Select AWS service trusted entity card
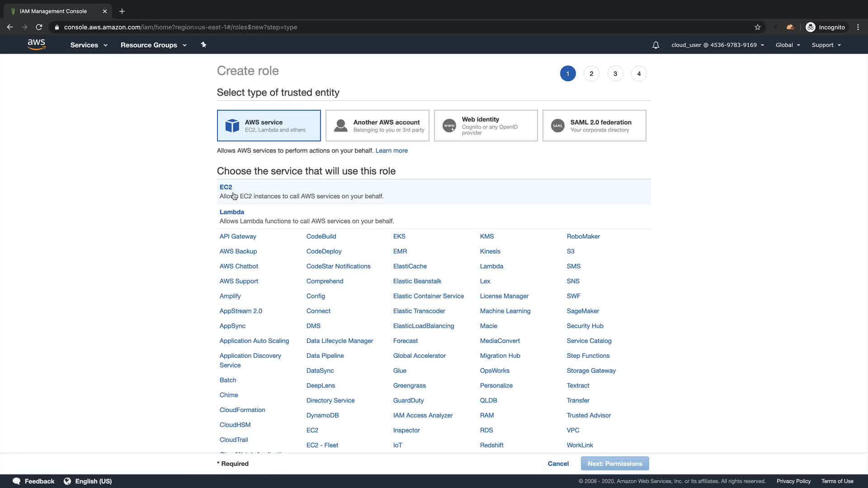 coord(269,126)
